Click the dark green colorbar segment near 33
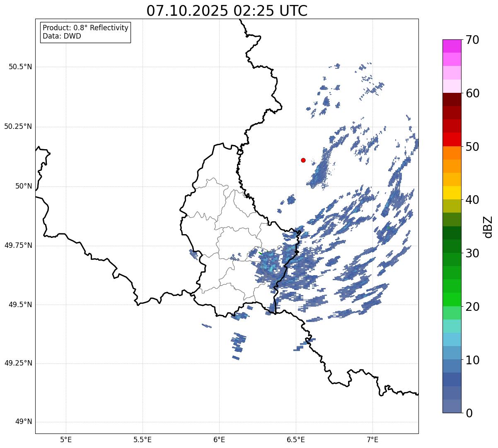The width and height of the screenshot is (498, 448). tap(452, 233)
